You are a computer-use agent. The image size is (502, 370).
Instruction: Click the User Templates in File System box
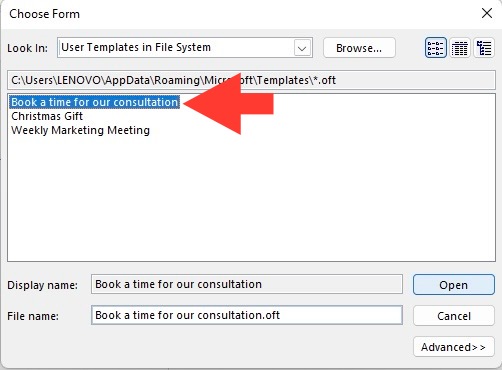185,48
